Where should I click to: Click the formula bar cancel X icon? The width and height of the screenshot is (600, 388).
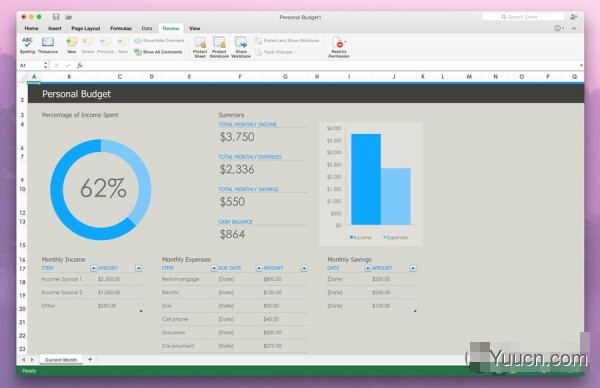pos(57,66)
